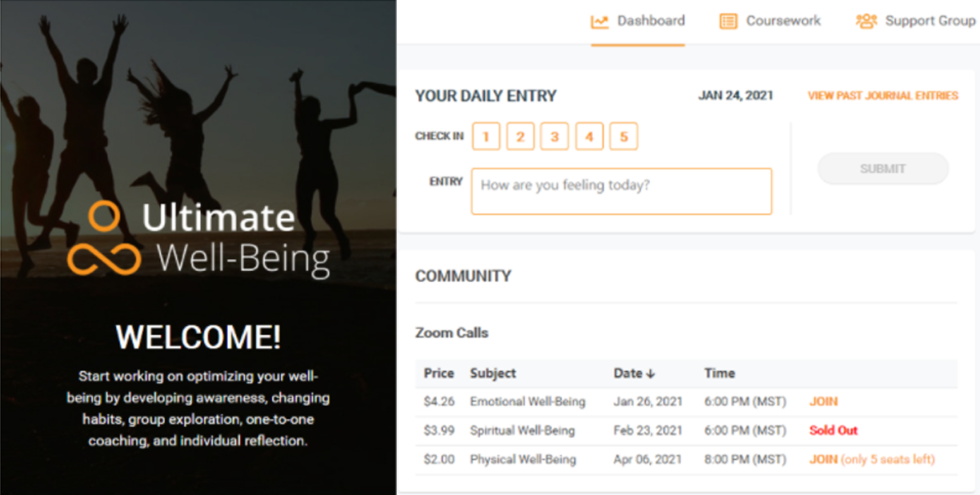
Task: Click the Support Group people icon
Action: click(866, 22)
